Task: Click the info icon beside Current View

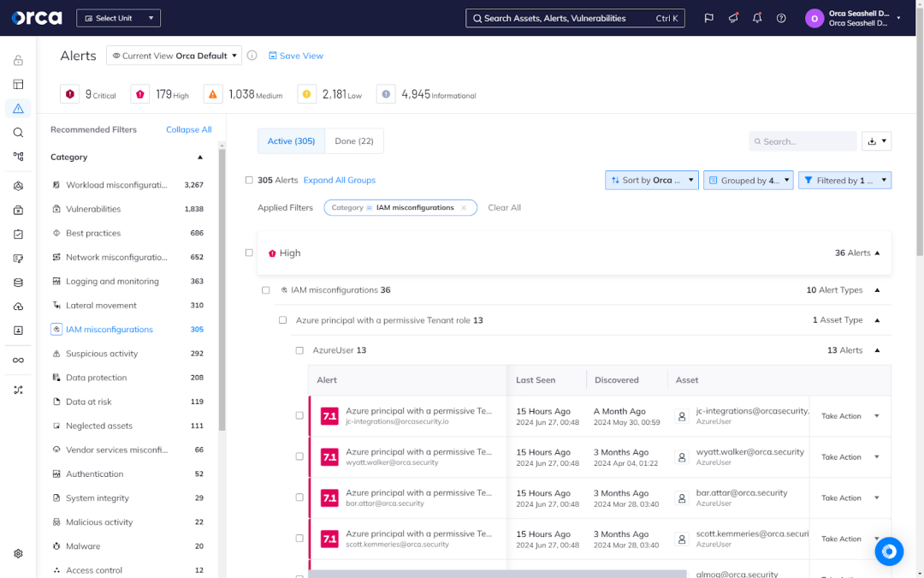Action: (252, 56)
